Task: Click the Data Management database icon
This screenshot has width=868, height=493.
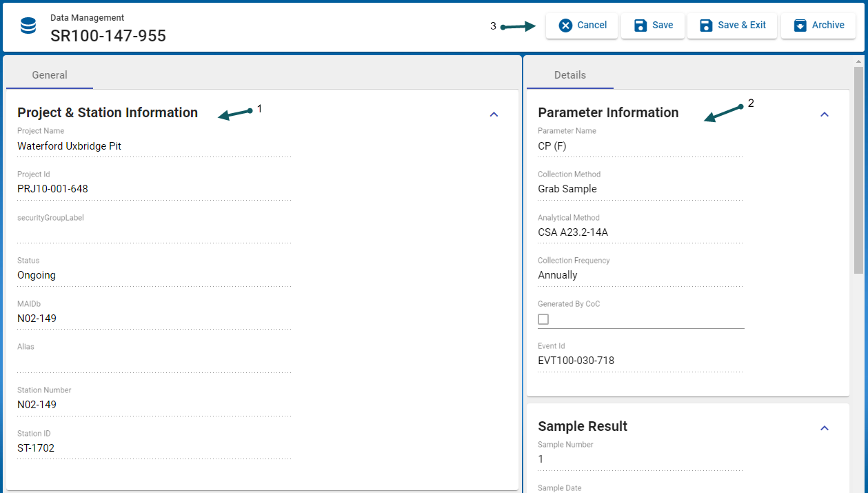Action: 28,26
